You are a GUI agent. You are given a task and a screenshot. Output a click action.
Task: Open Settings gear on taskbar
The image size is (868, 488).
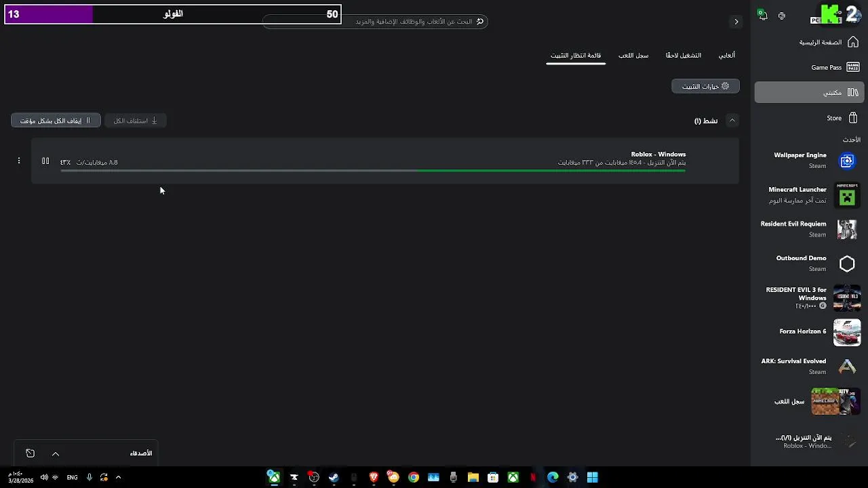pos(572,477)
